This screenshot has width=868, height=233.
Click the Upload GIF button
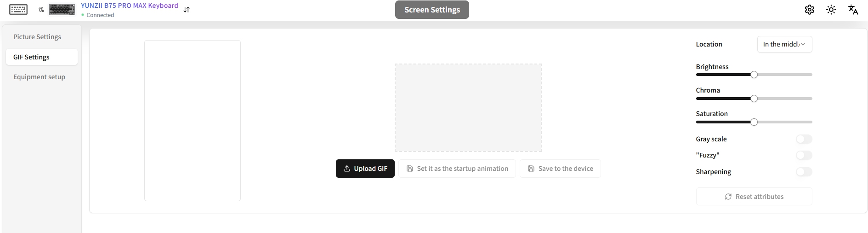coord(365,169)
